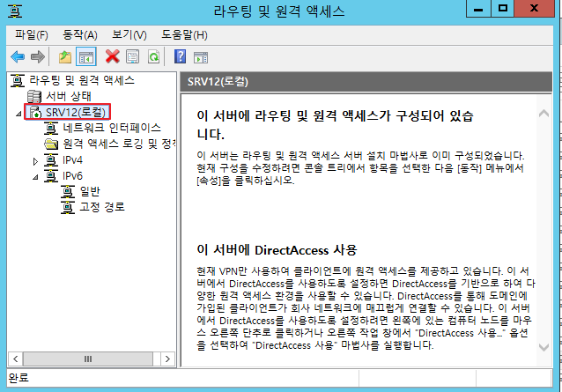
Task: Expand the IPv4 tree node
Action: tap(35, 161)
